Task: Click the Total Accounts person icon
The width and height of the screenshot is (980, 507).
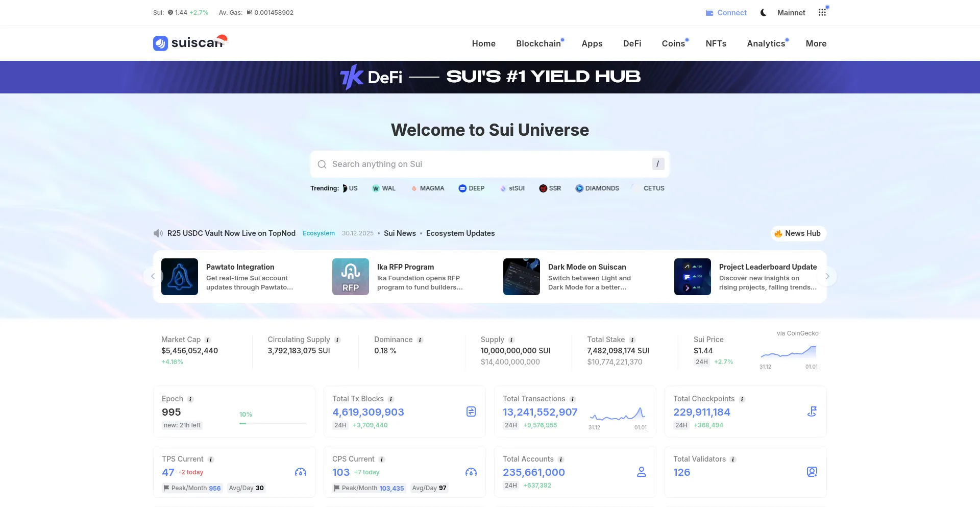Action: pyautogui.click(x=641, y=472)
